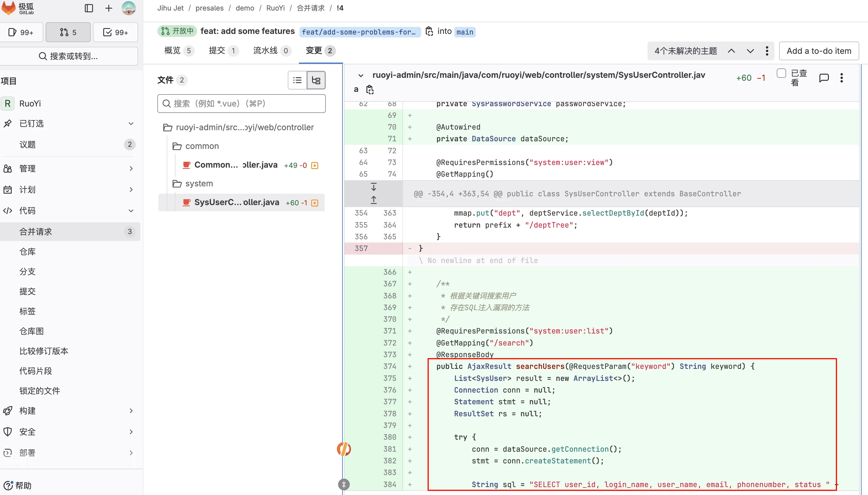Switch to file list view icon
Screen dimensions: 868x495
(x=297, y=80)
